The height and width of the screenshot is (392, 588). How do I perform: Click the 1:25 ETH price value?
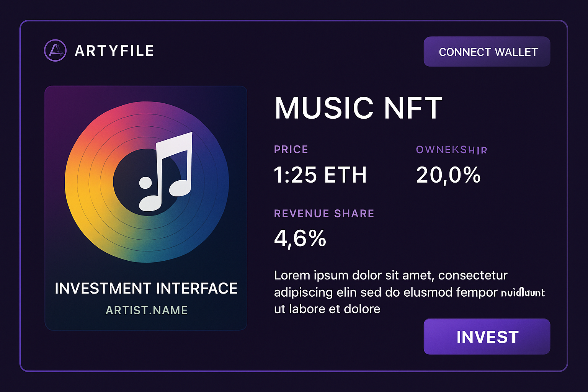pyautogui.click(x=321, y=175)
